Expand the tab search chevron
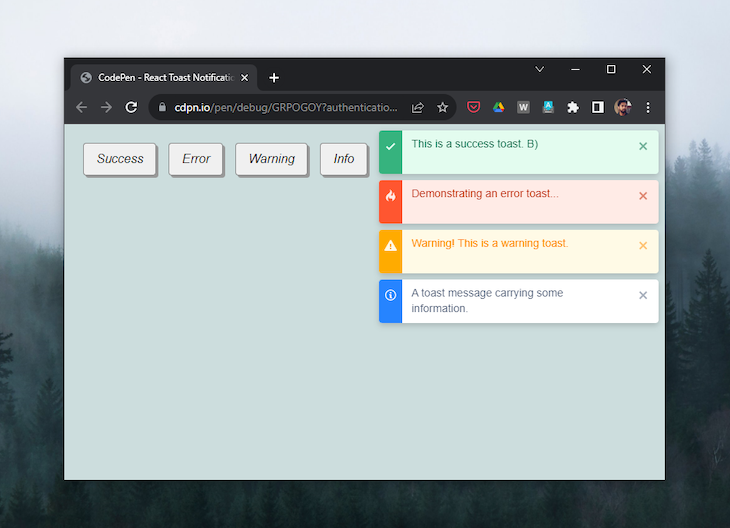730x528 pixels. pyautogui.click(x=539, y=69)
